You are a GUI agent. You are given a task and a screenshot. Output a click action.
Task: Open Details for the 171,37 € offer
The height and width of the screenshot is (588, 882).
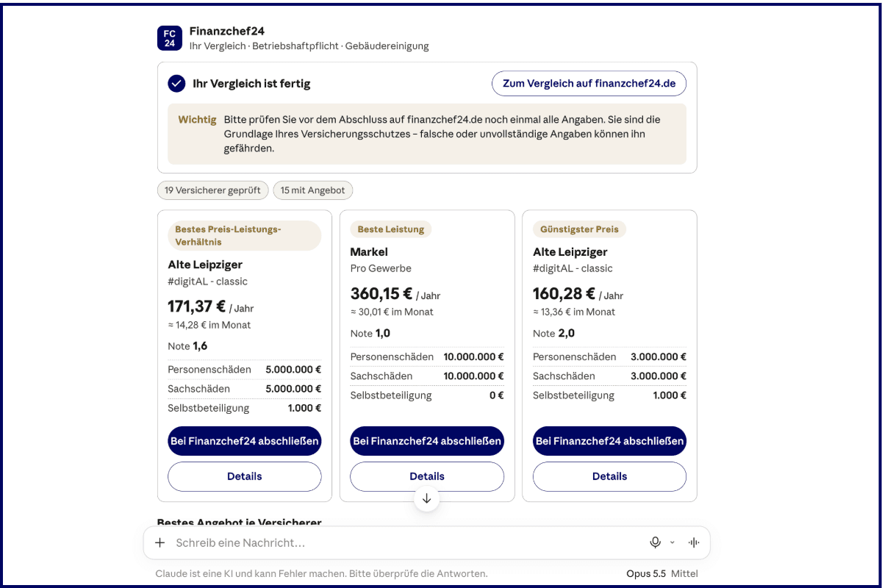pos(245,476)
